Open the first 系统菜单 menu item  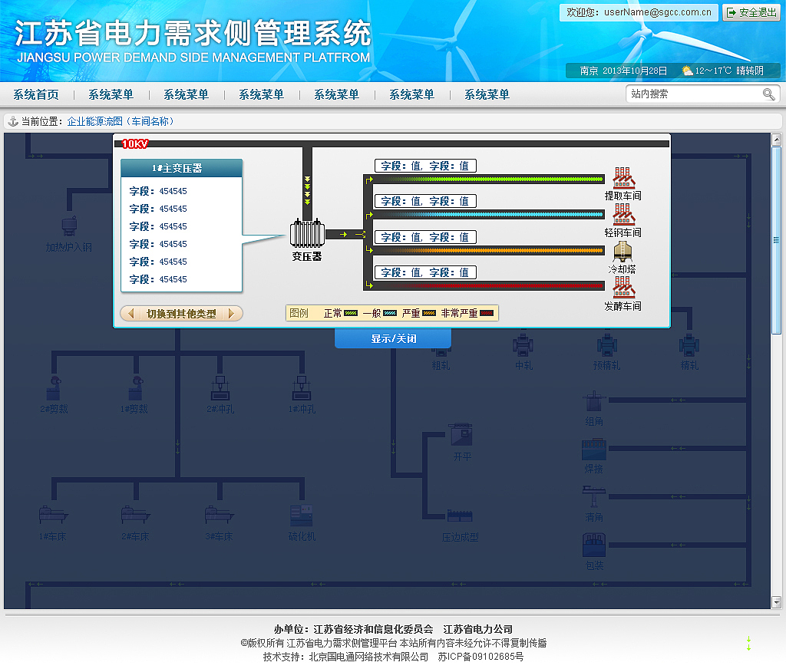coord(110,93)
